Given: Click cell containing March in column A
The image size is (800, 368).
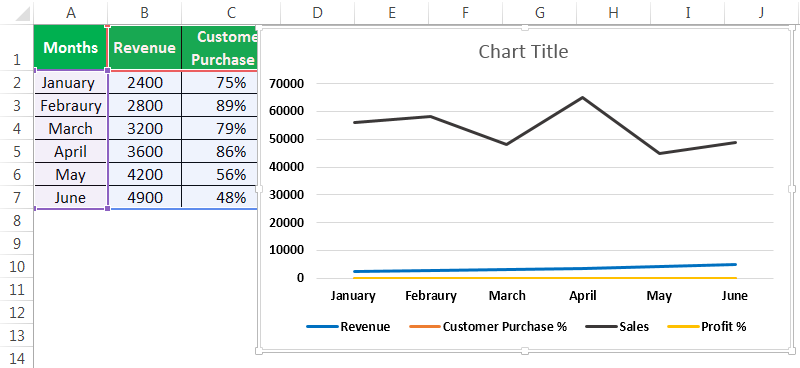Looking at the screenshot, I should 71,128.
